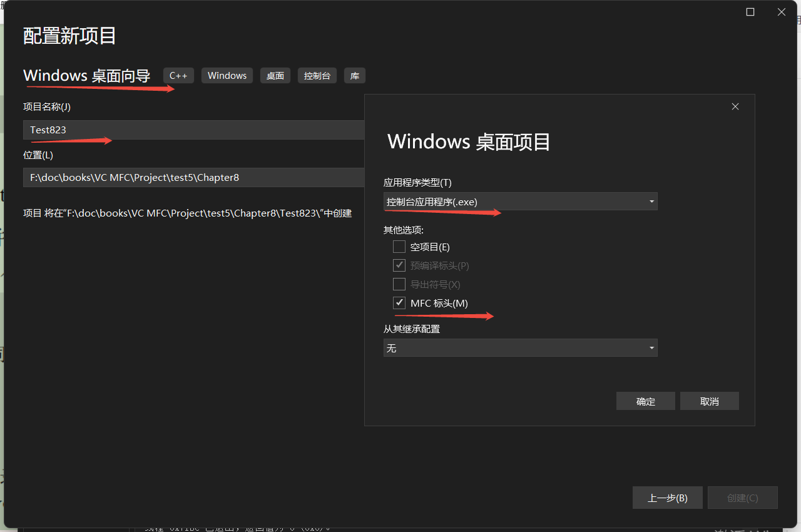Screen dimensions: 801x532
Task: Toggle the 预编译标头(P) checkbox
Action: [399, 265]
